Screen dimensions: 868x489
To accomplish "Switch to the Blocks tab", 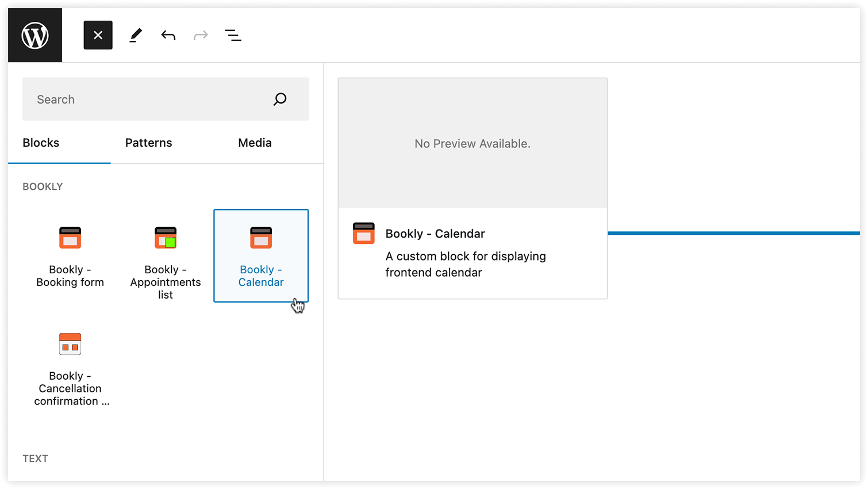I will 41,143.
